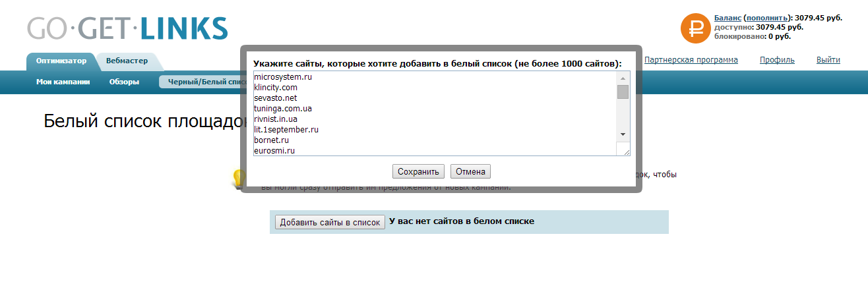This screenshot has width=868, height=282.
Task: Click scrollbar up arrow in textarea
Action: 623,77
